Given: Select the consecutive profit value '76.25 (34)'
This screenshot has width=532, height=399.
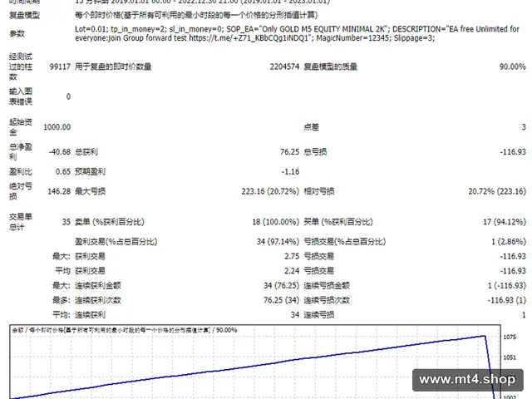Looking at the screenshot, I should click(281, 300).
